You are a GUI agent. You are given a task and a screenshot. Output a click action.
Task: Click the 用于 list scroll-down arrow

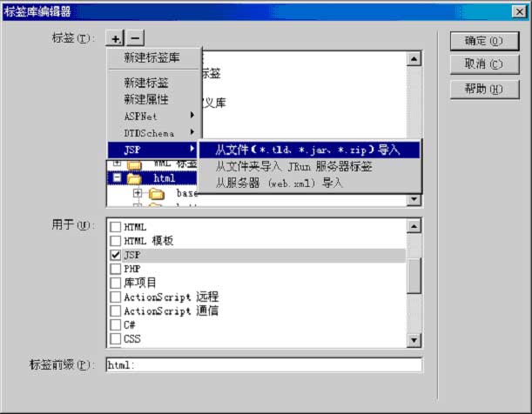[x=414, y=340]
